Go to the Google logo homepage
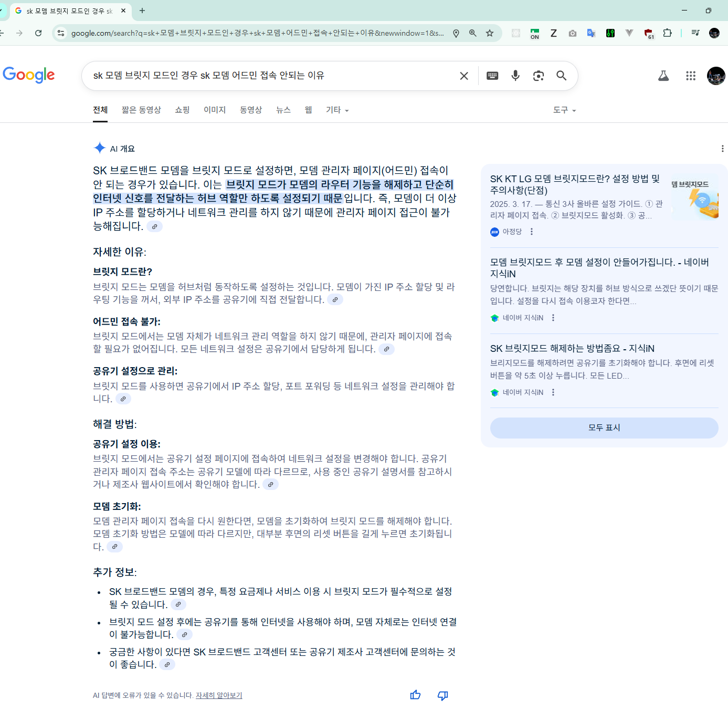This screenshot has width=728, height=720. tap(29, 75)
